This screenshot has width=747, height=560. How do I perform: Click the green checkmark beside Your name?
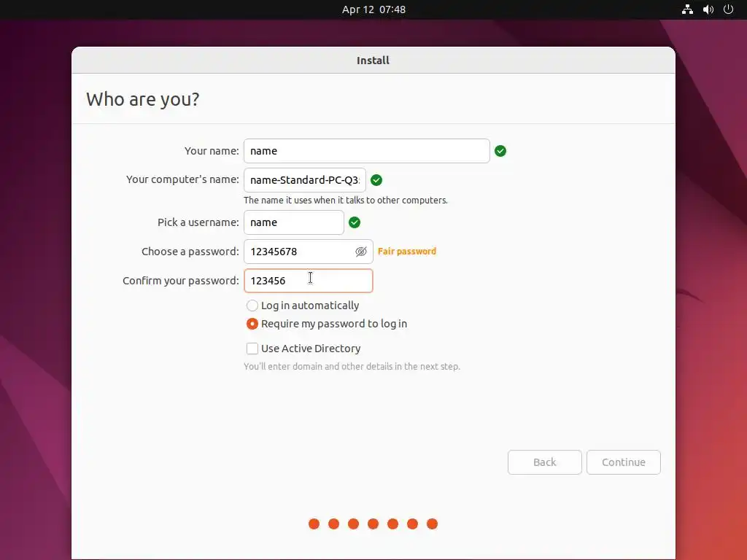pos(500,151)
